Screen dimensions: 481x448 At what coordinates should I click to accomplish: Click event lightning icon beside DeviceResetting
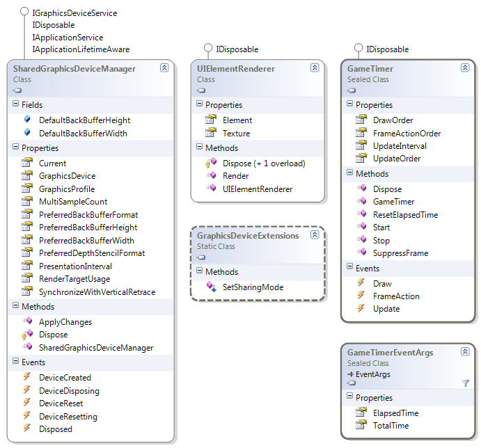pyautogui.click(x=27, y=415)
